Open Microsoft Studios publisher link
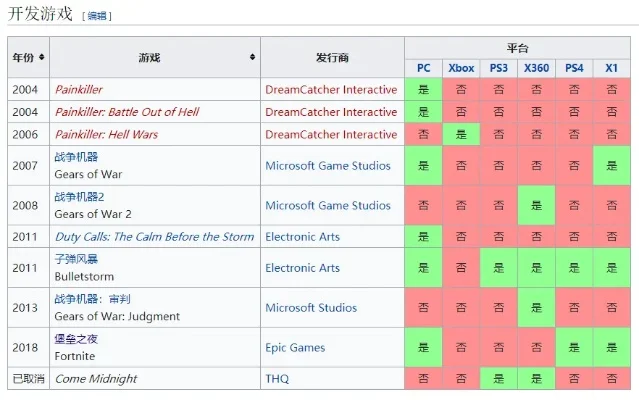The height and width of the screenshot is (400, 639). [311, 308]
